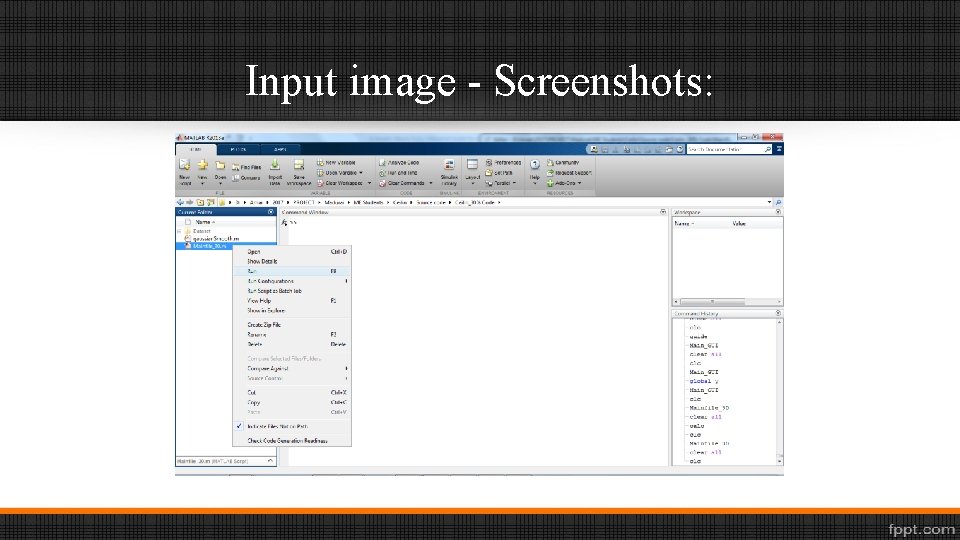
Task: Open the Open Variable dropdown
Action: [361, 173]
